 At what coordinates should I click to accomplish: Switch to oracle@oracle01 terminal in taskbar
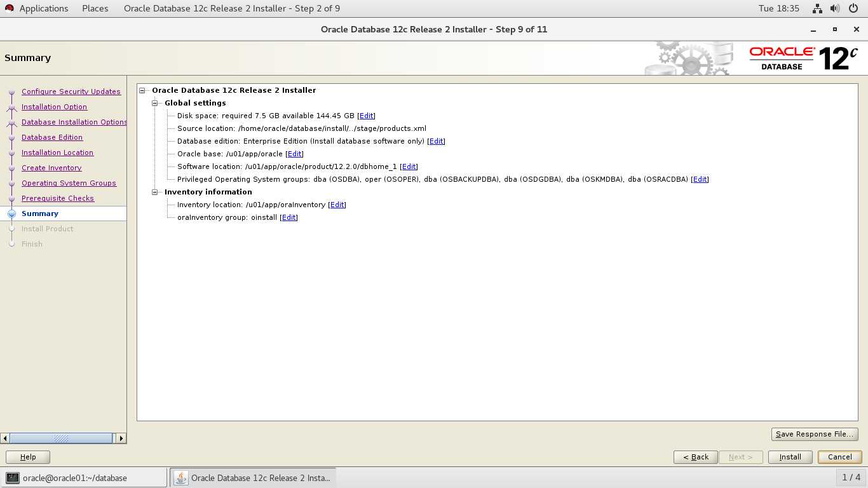(84, 478)
